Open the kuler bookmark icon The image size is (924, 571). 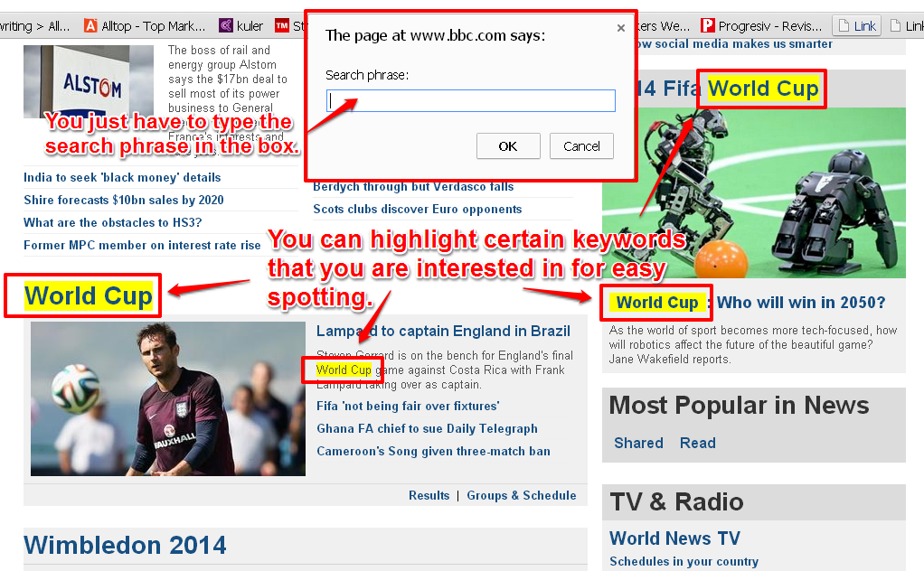226,26
